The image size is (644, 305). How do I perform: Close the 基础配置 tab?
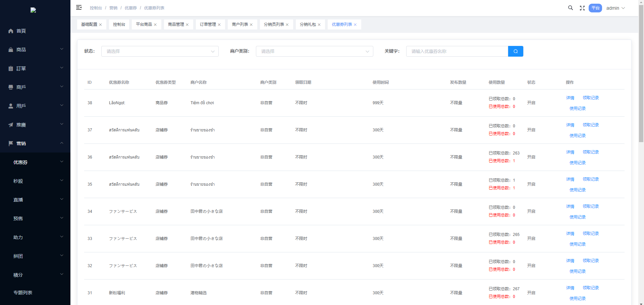100,25
